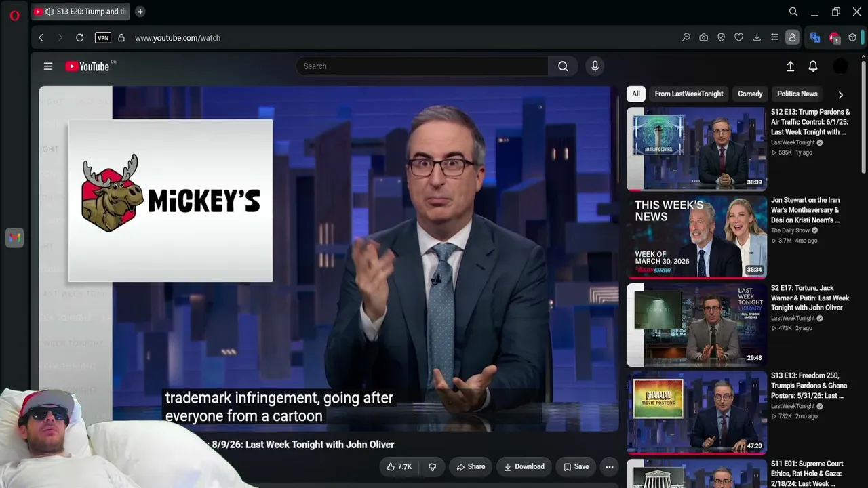Viewport: 868px width, 488px height.
Task: Save the video to a playlist
Action: tap(576, 467)
